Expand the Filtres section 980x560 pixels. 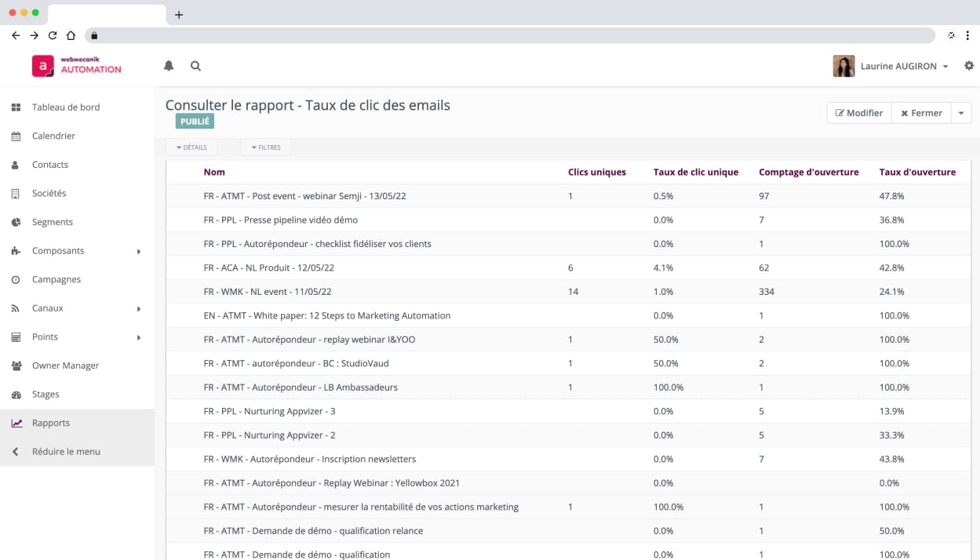pos(266,147)
